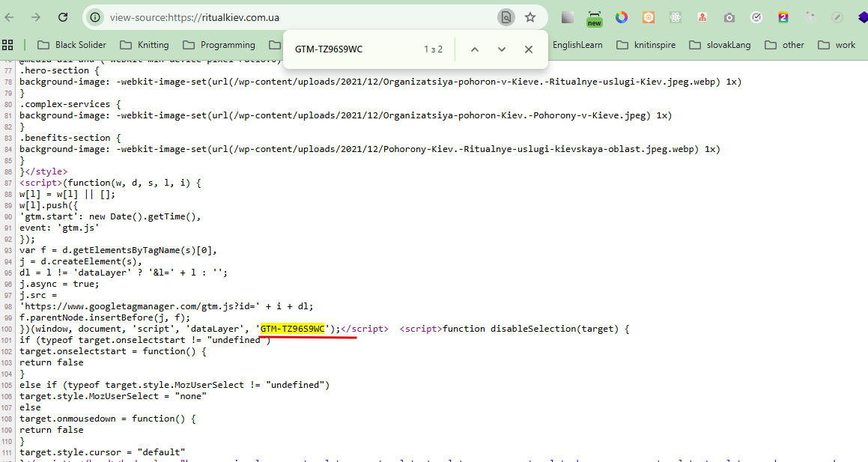This screenshot has height=462, width=868.
Task: Click the closing </script> tag on line 100
Action: click(364, 329)
